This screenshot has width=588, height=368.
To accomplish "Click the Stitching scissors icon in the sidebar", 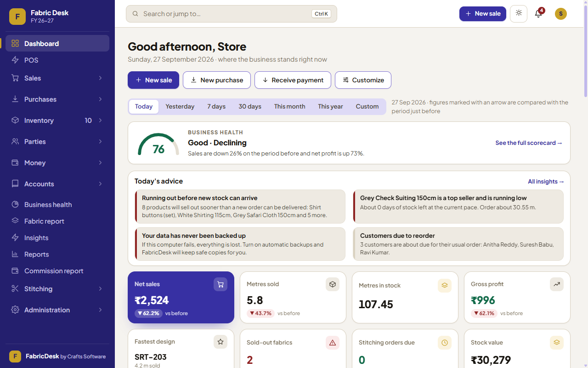I will 15,288.
